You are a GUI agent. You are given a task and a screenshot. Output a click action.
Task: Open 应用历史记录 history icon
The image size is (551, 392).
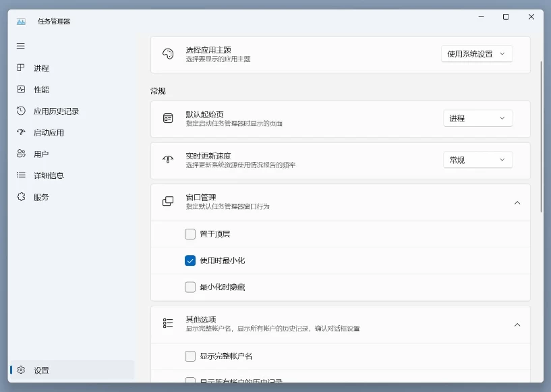(21, 111)
